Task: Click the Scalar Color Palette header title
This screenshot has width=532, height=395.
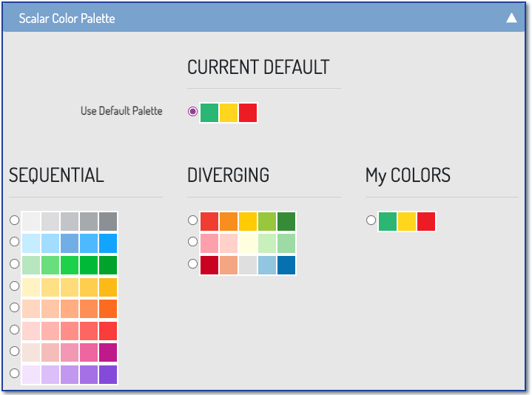Action: 67,18
